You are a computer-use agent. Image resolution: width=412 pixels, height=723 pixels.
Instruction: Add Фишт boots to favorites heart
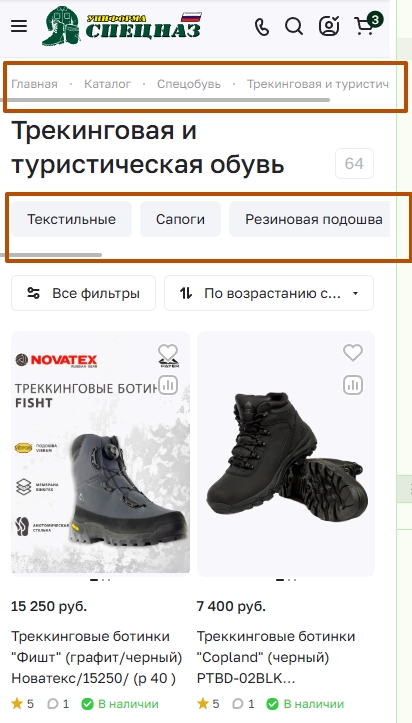point(168,353)
